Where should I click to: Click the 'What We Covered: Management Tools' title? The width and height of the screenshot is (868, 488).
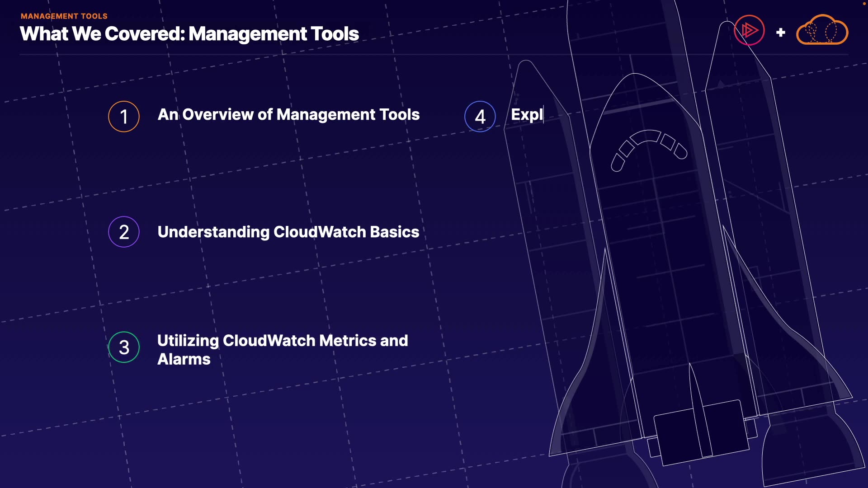click(x=189, y=34)
